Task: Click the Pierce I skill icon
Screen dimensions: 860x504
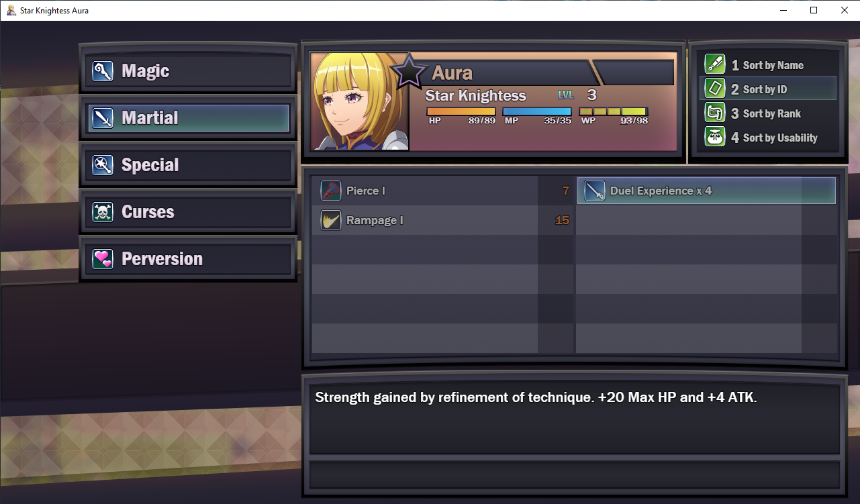Action: coord(331,191)
